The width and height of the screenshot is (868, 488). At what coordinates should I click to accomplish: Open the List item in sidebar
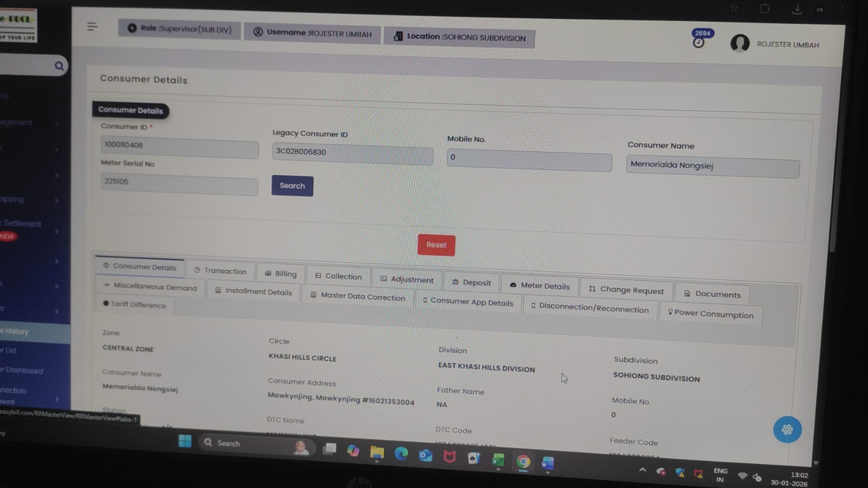[9, 350]
